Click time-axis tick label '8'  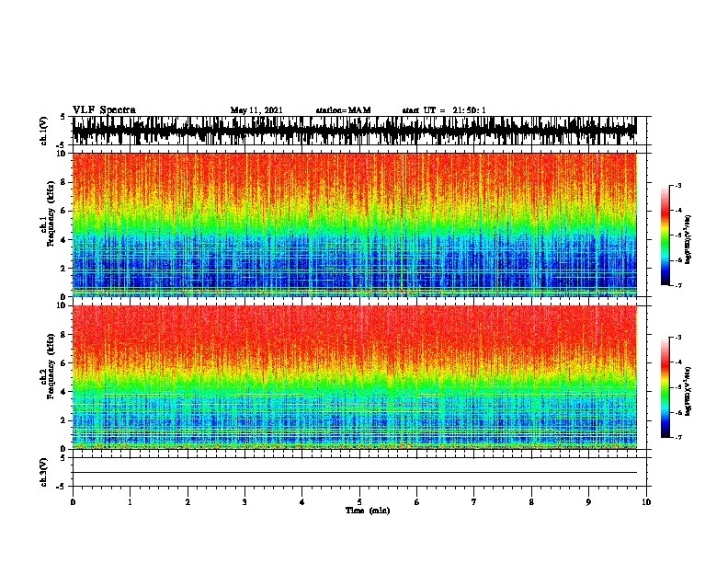[531, 502]
